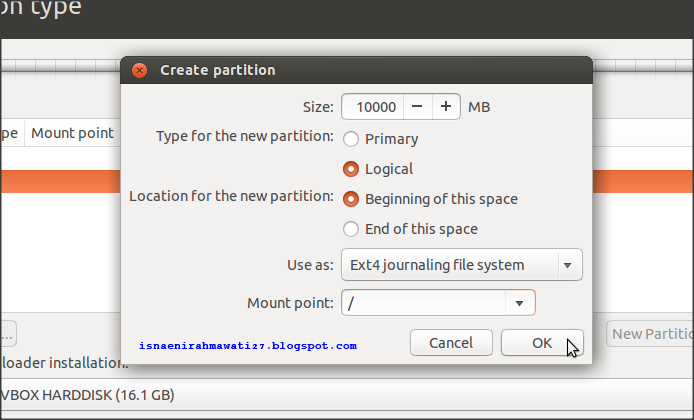Image resolution: width=694 pixels, height=420 pixels.
Task: Choose Beginning of this space
Action: point(351,199)
